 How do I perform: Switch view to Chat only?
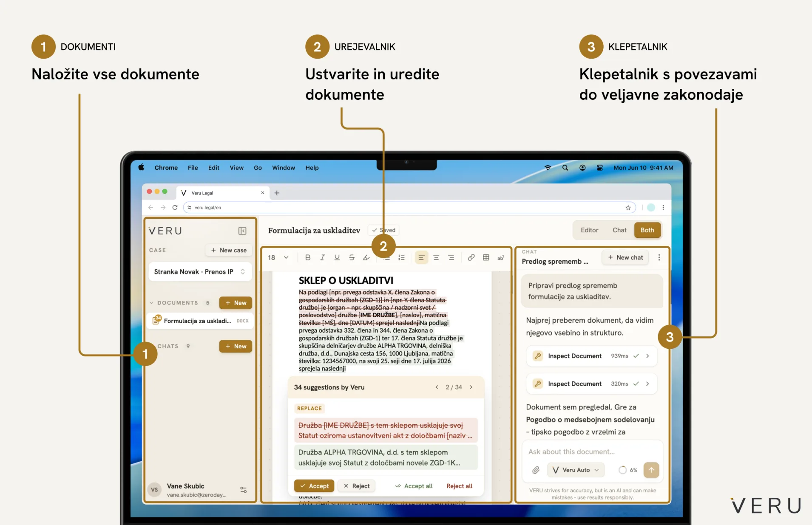coord(619,230)
